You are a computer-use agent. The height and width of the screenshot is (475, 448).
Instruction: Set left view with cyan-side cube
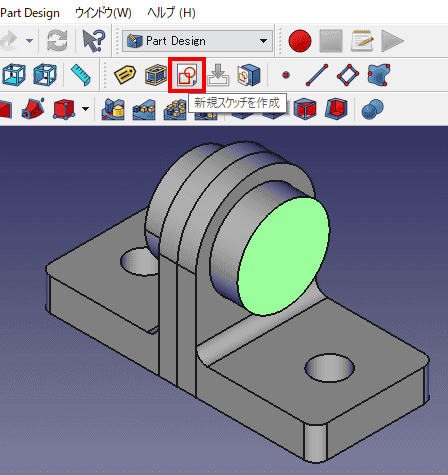coord(45,74)
